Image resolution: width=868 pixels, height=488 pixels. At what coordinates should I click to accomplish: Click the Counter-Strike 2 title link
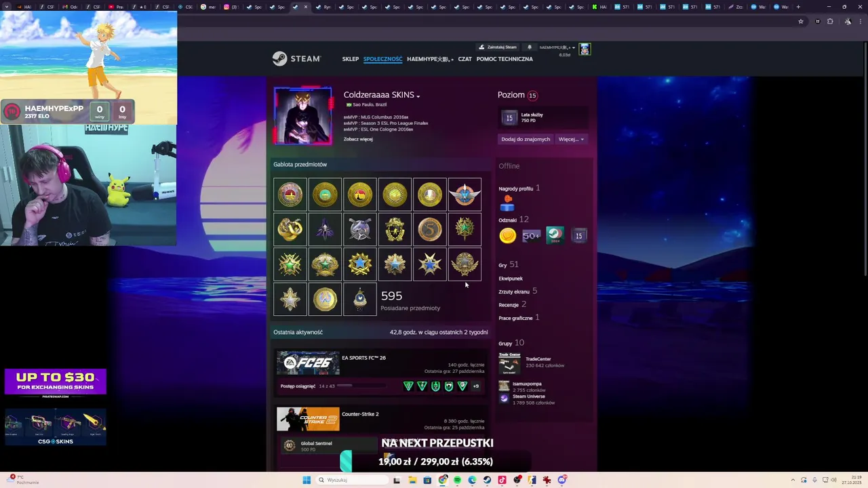click(360, 414)
